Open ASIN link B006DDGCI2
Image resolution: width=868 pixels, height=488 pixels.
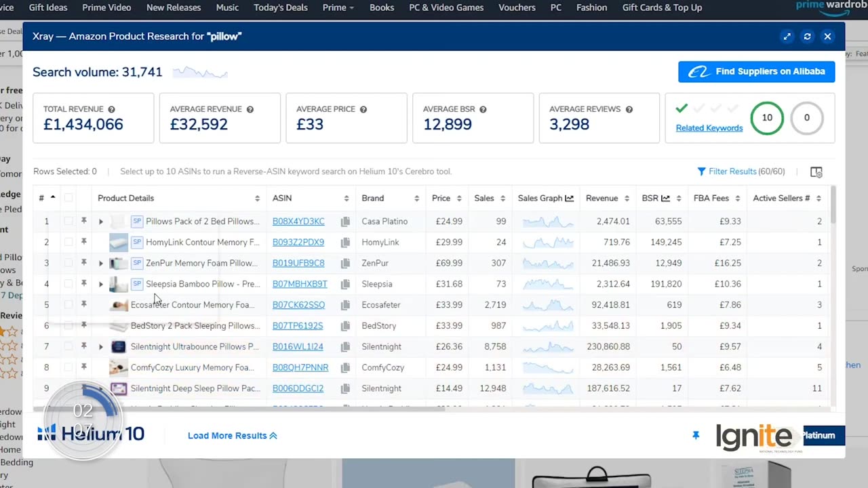[x=298, y=388]
